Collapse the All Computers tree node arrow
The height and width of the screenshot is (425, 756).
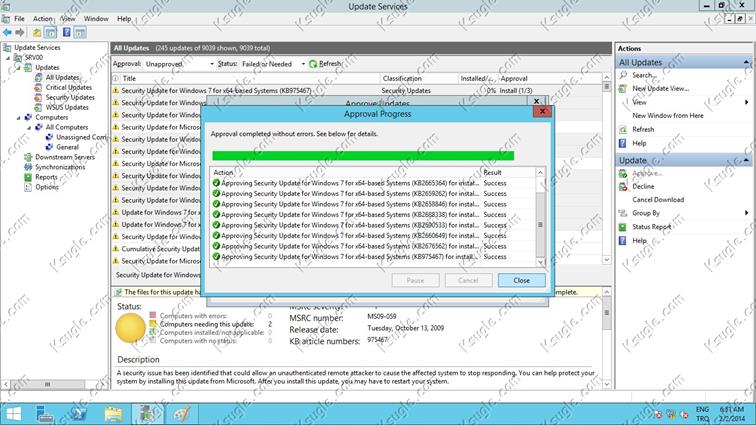[x=29, y=127]
